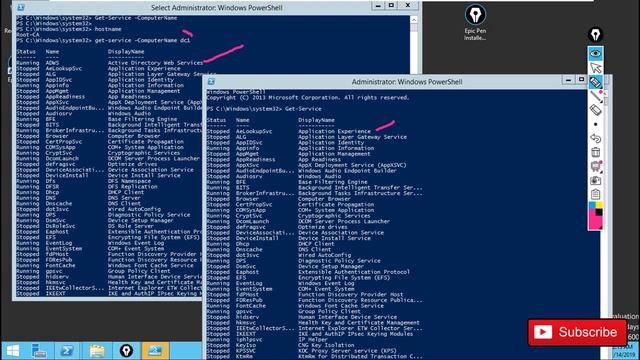Take a screenshot with Epic Pen camera icon
The height and width of the screenshot is (360, 640).
(596, 180)
